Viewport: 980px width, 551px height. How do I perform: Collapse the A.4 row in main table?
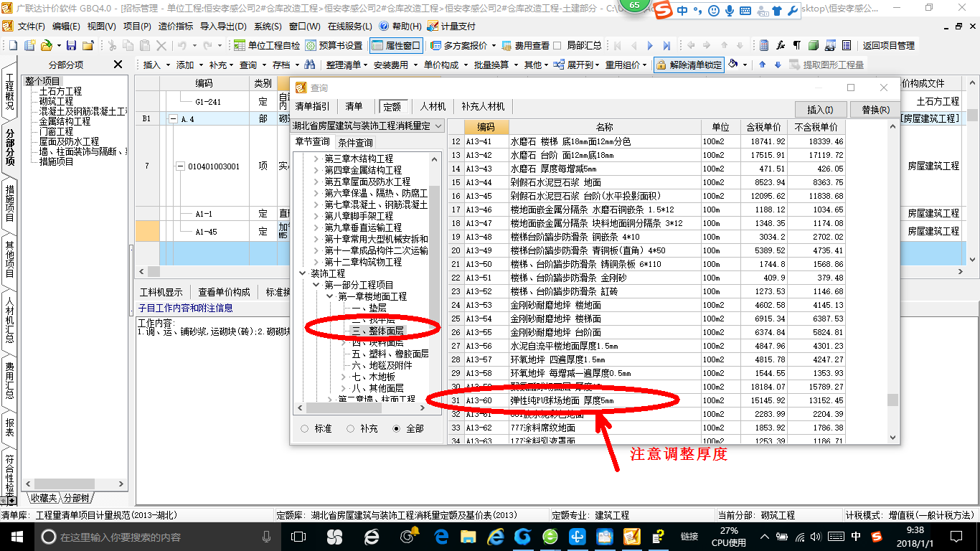pyautogui.click(x=173, y=119)
